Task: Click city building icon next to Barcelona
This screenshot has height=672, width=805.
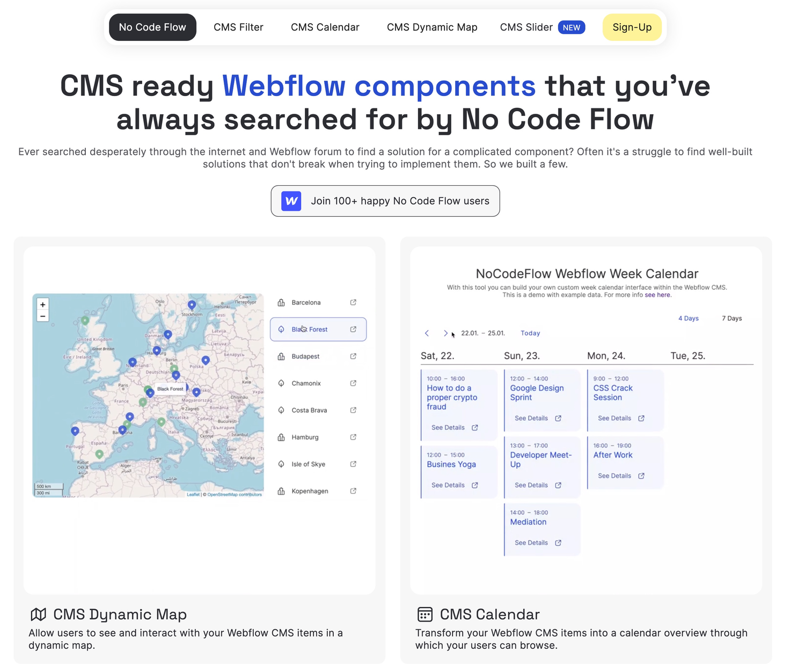Action: click(x=281, y=303)
